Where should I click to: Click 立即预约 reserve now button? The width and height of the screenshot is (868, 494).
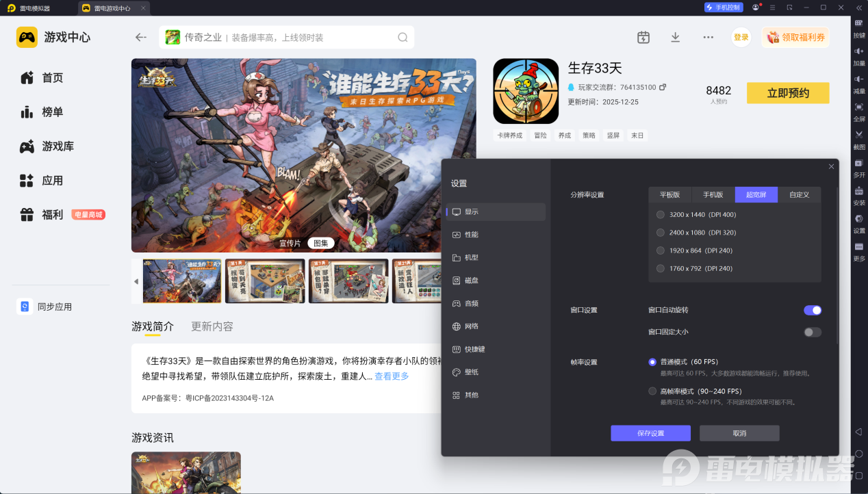click(x=788, y=93)
